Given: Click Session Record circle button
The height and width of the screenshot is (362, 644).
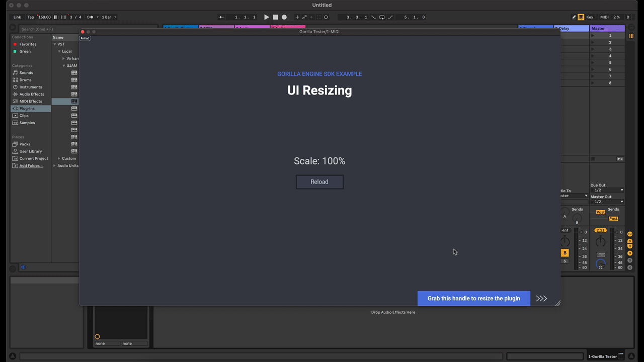Looking at the screenshot, I should point(326,17).
